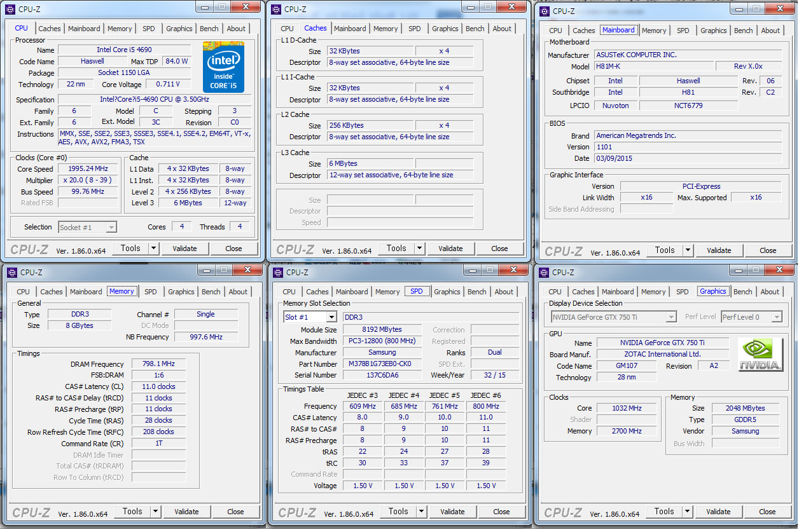The width and height of the screenshot is (799, 532).
Task: Click the Max Bandwidth 'PC3-12800 (800 MHz)'
Action: point(382,341)
